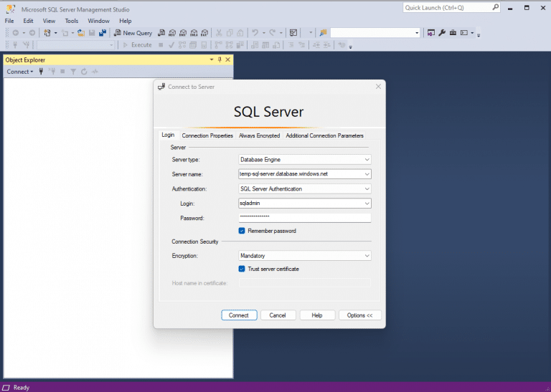Click the Execute button in toolbar
Image resolution: width=551 pixels, height=392 pixels.
tap(138, 45)
